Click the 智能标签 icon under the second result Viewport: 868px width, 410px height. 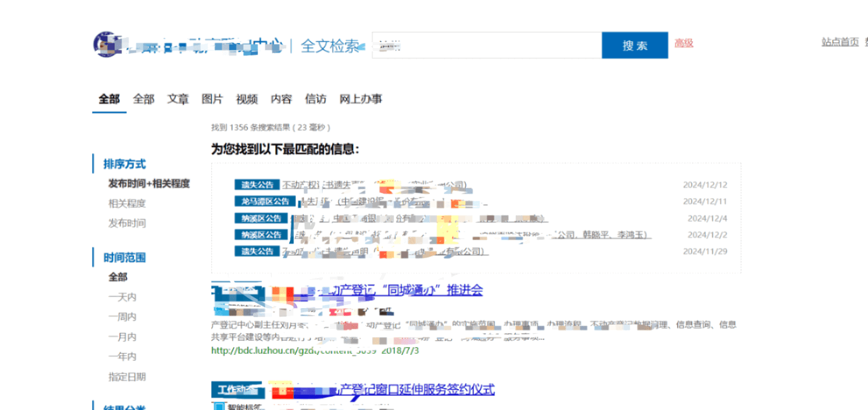click(x=219, y=406)
